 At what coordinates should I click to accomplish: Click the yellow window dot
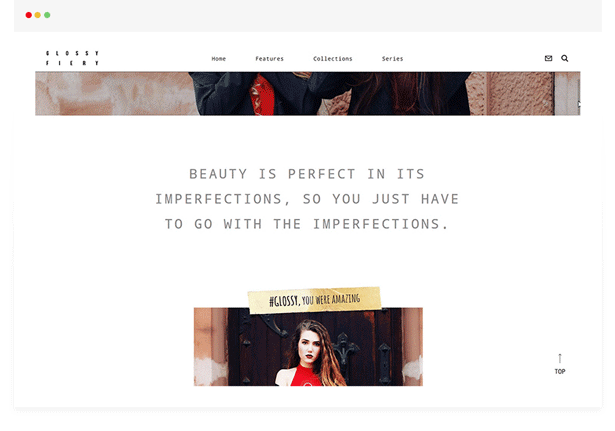[38, 15]
